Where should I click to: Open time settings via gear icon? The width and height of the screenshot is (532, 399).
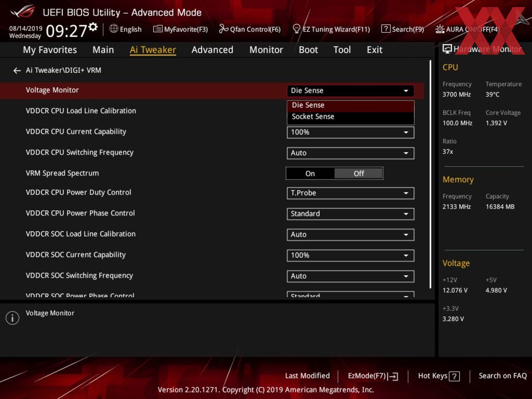pyautogui.click(x=93, y=27)
